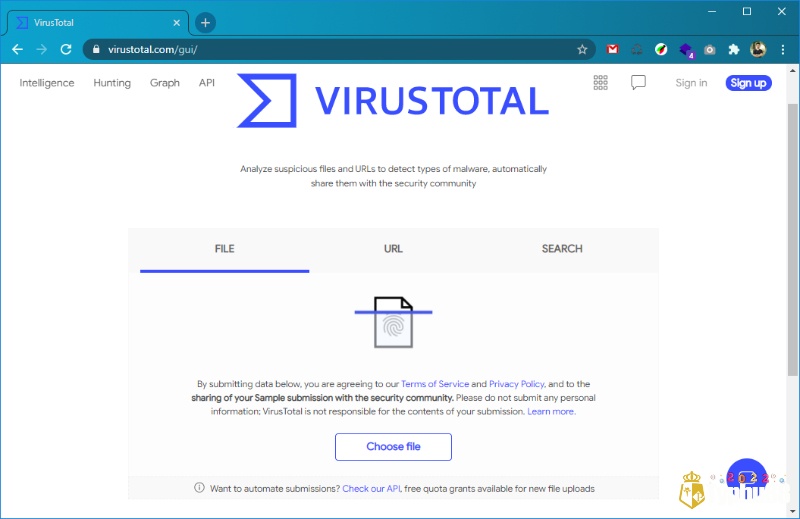Switch to the SEARCH tab
Image resolution: width=800 pixels, height=519 pixels.
(562, 249)
